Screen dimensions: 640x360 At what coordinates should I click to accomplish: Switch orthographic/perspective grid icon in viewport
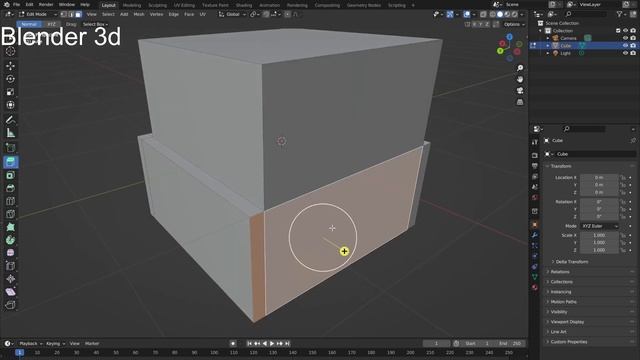520,102
